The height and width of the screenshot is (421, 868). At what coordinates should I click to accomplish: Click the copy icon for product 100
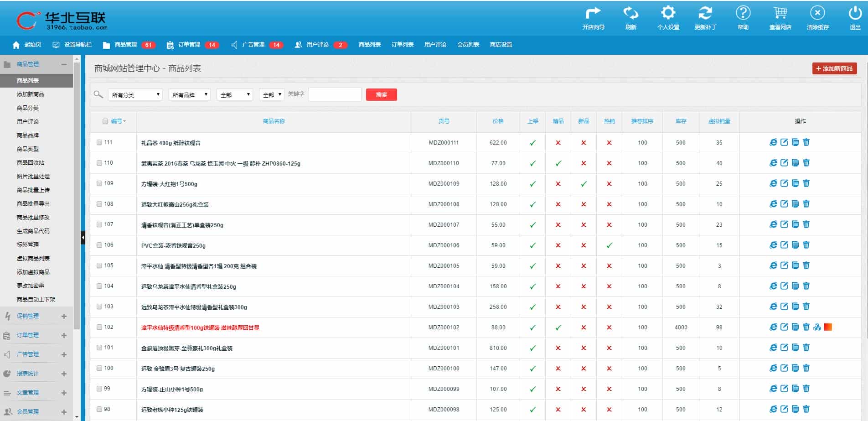795,368
